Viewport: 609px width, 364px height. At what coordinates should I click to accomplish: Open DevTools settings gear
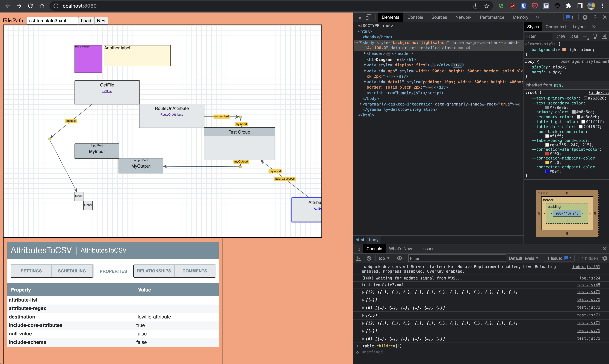[x=585, y=17]
